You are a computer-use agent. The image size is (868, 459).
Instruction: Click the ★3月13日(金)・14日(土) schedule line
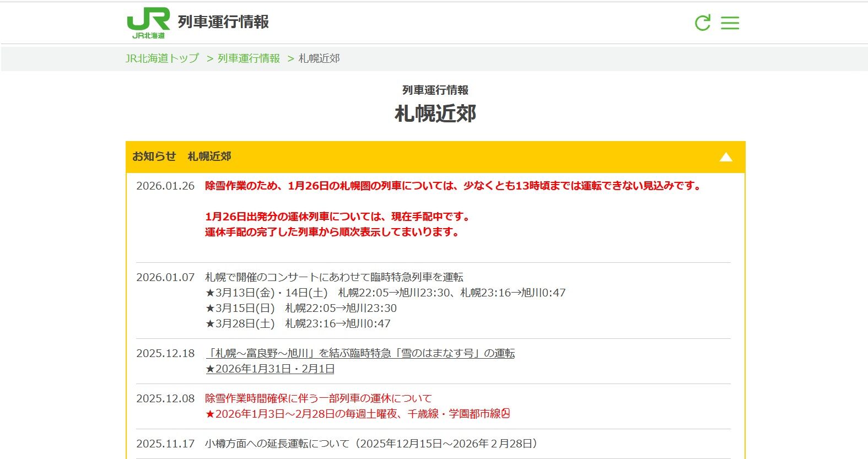tap(386, 293)
